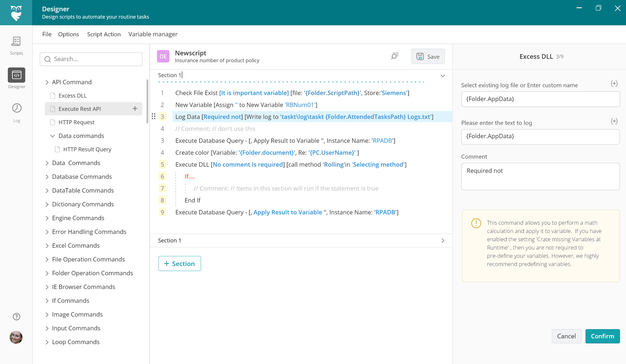The image size is (626, 364).
Task: Add a new Section to the script
Action: (x=180, y=263)
